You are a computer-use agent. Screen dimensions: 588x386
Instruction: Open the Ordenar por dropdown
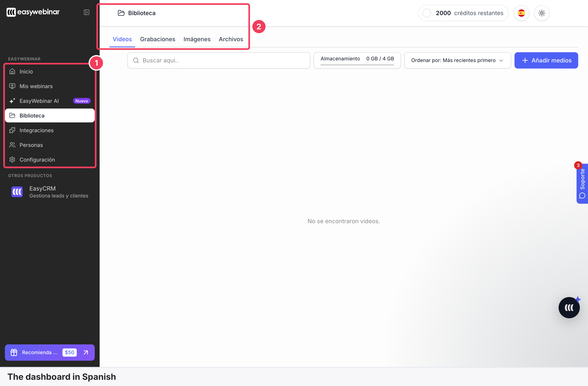458,60
